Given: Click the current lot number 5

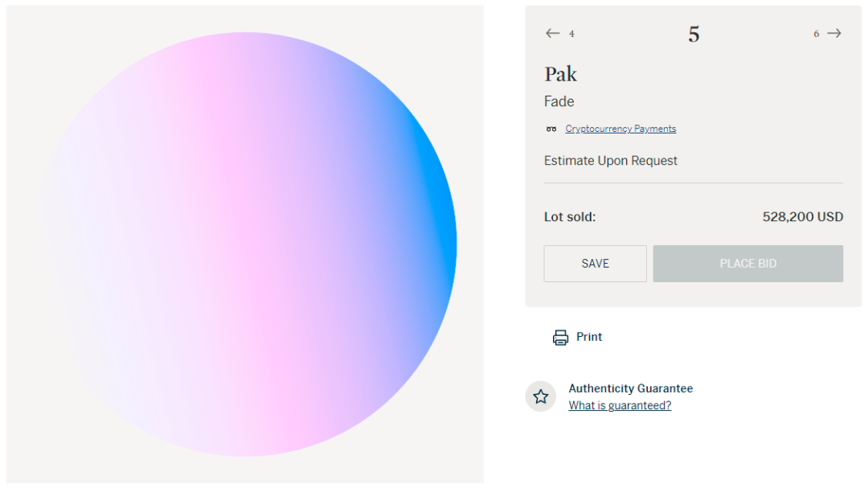Looking at the screenshot, I should click(x=694, y=34).
